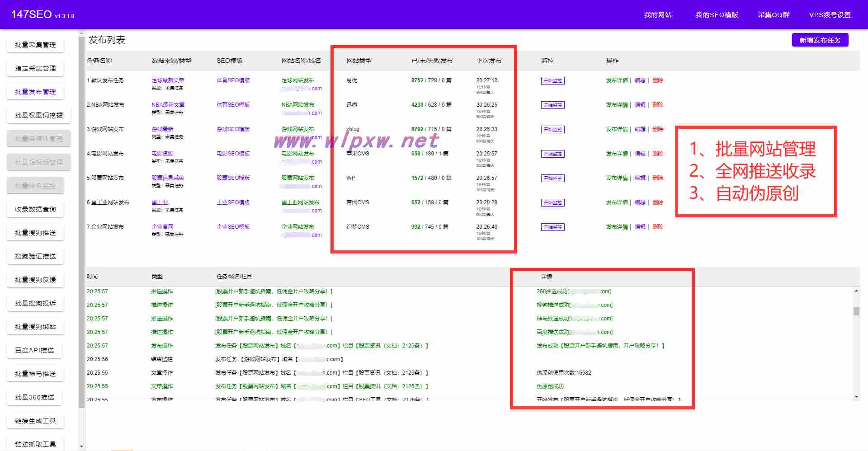Viewport: 868px width, 451px height.
Task: Click log panel scroll-up arrow
Action: point(856,291)
